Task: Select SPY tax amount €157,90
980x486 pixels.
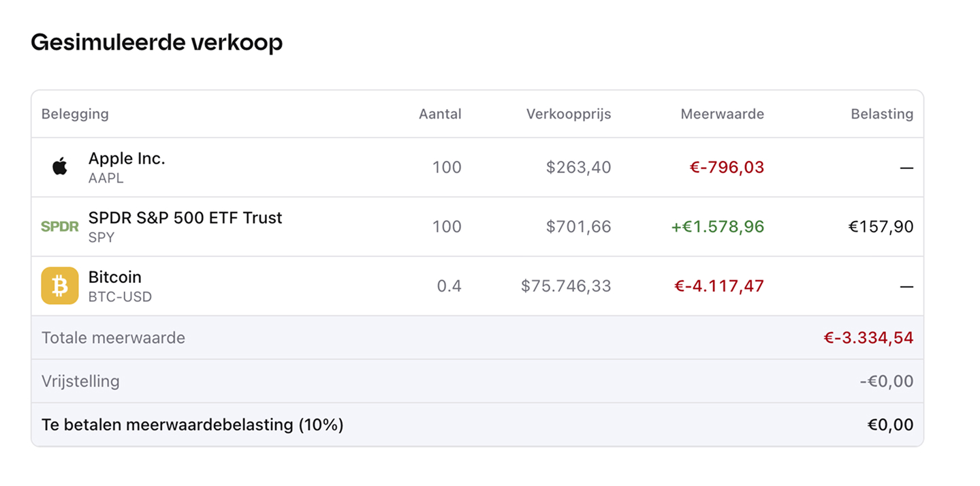Action: [881, 227]
